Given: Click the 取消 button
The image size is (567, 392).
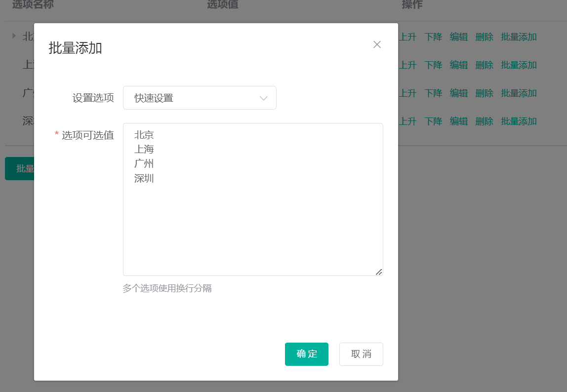Looking at the screenshot, I should 361,354.
